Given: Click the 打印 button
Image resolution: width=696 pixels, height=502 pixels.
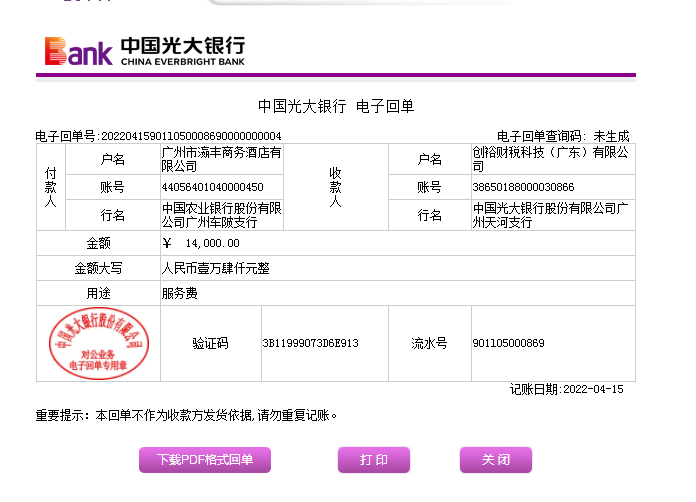Looking at the screenshot, I should pyautogui.click(x=374, y=459).
